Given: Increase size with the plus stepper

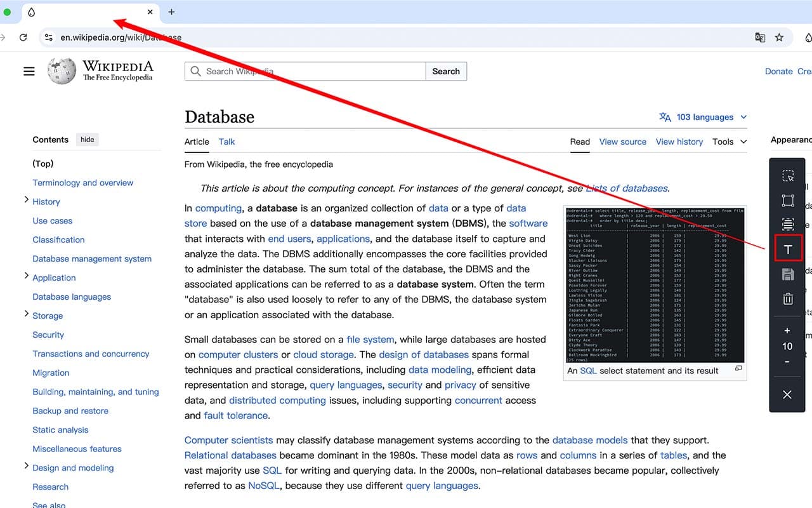Looking at the screenshot, I should 787,331.
